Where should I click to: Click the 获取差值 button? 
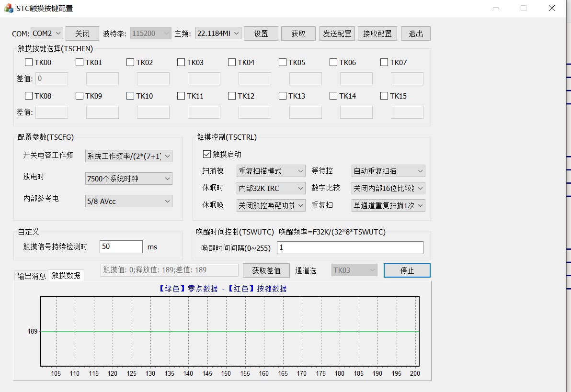(266, 270)
